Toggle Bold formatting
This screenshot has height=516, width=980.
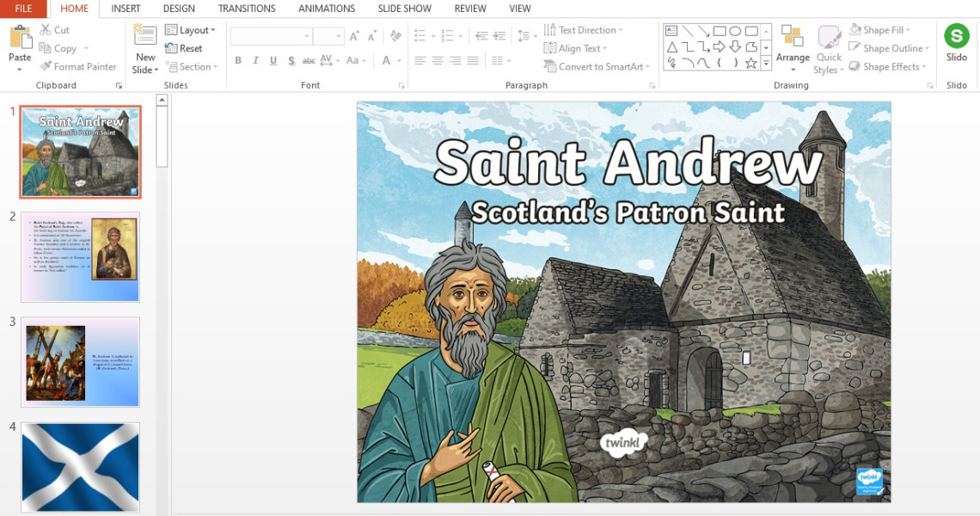point(238,61)
